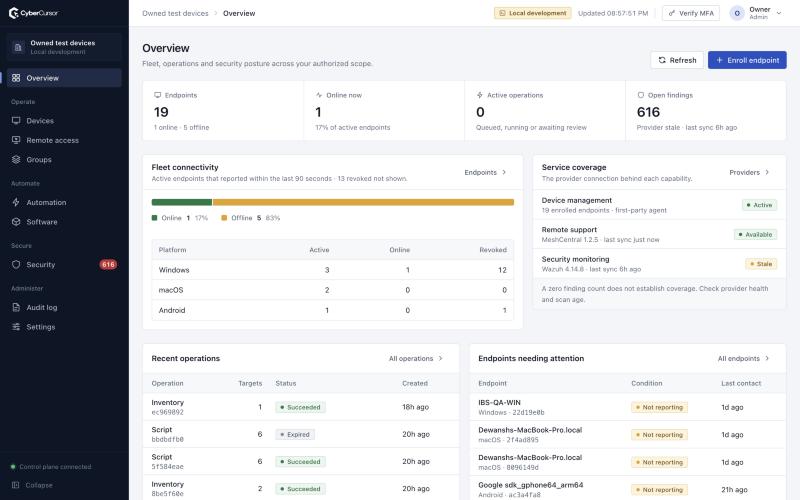Select the Windows platform row
The height and width of the screenshot is (500, 800).
tap(333, 270)
